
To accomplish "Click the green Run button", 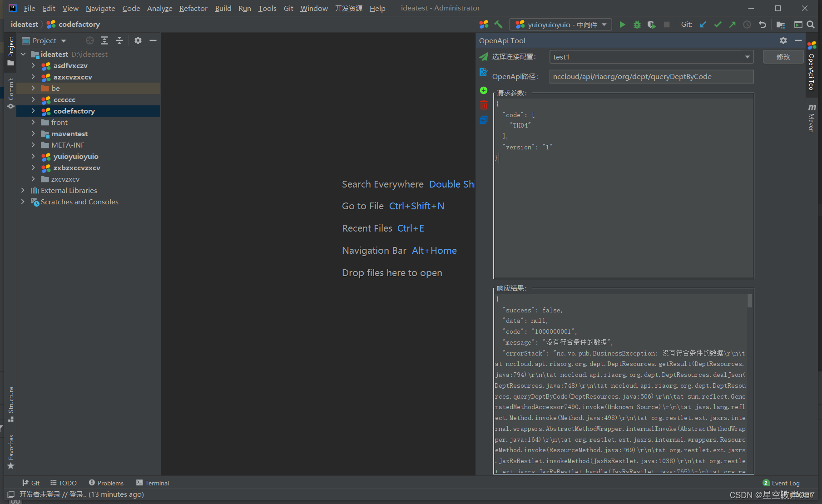I will (x=622, y=25).
